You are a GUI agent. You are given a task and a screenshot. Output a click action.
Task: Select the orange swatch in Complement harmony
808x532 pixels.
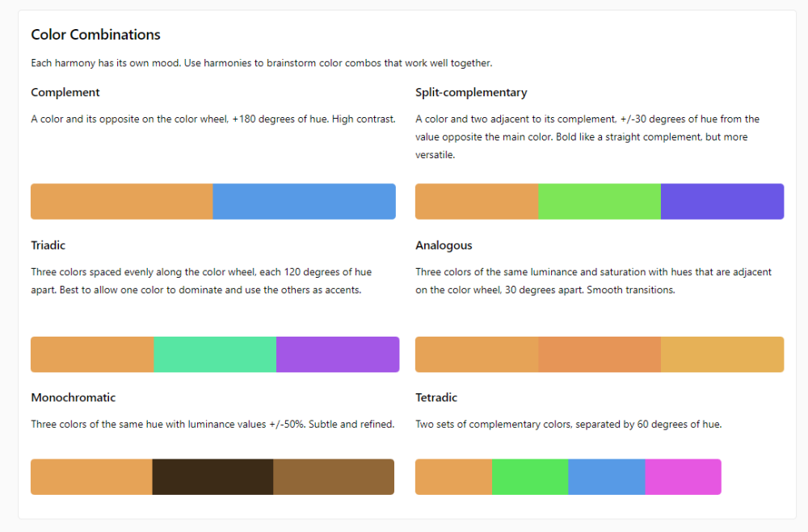(122, 201)
